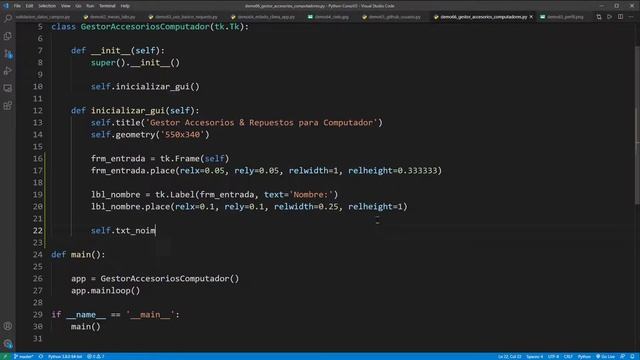Click 'app = GestorAccesoriosComputador()' line

pos(155,278)
